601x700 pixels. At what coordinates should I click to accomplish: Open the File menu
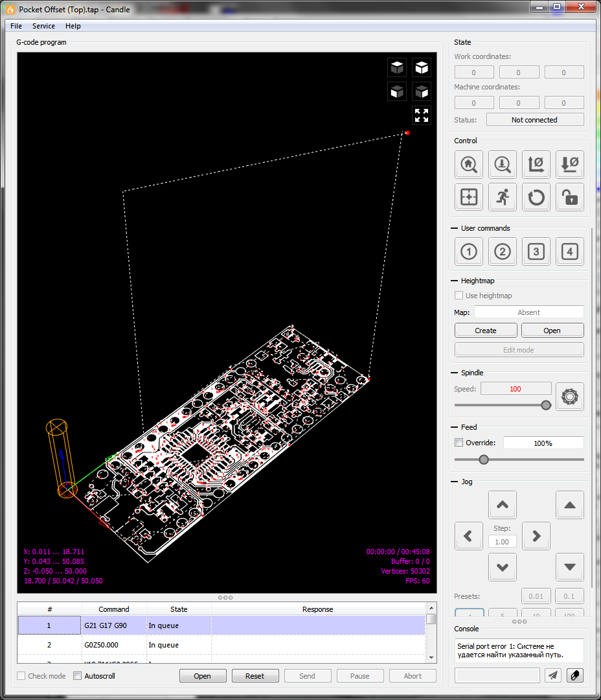click(x=16, y=26)
